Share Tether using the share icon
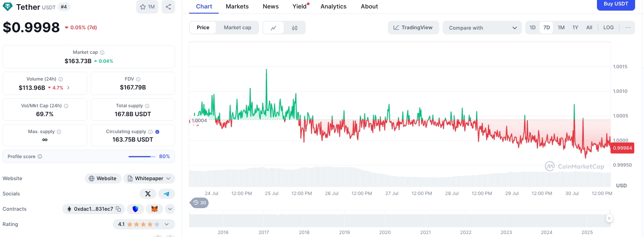The image size is (644, 237). [168, 7]
